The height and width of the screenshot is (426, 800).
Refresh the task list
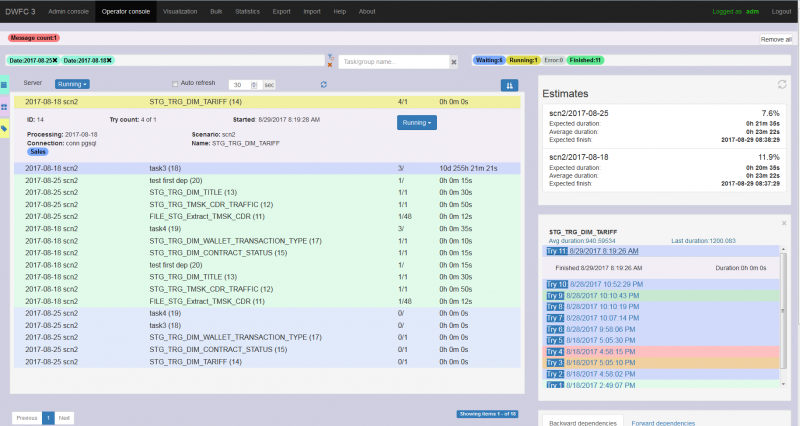pyautogui.click(x=323, y=85)
